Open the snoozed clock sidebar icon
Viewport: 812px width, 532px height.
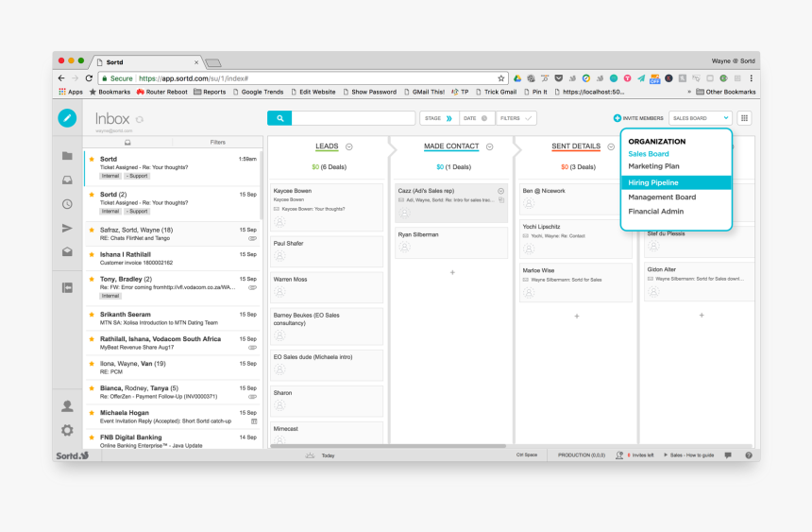tap(67, 204)
